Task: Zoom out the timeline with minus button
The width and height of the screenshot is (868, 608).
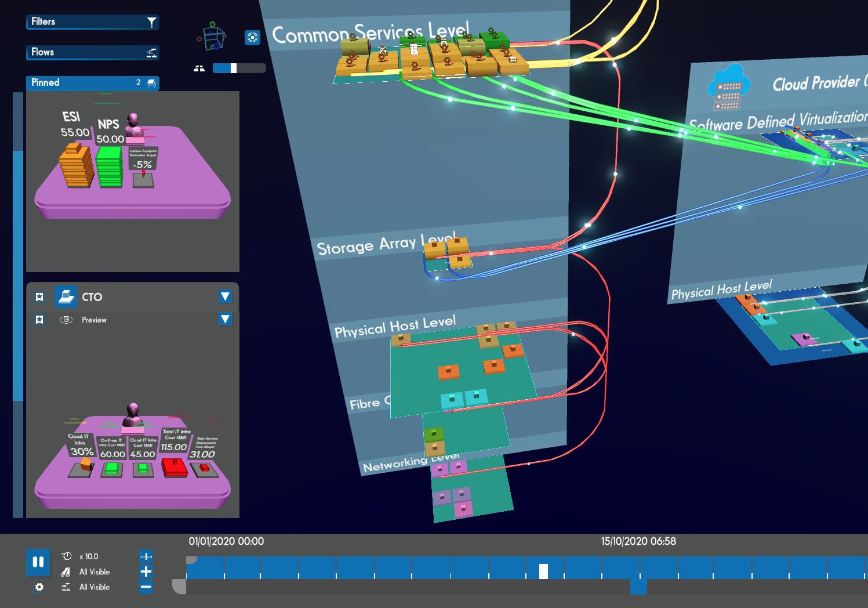Action: [146, 587]
